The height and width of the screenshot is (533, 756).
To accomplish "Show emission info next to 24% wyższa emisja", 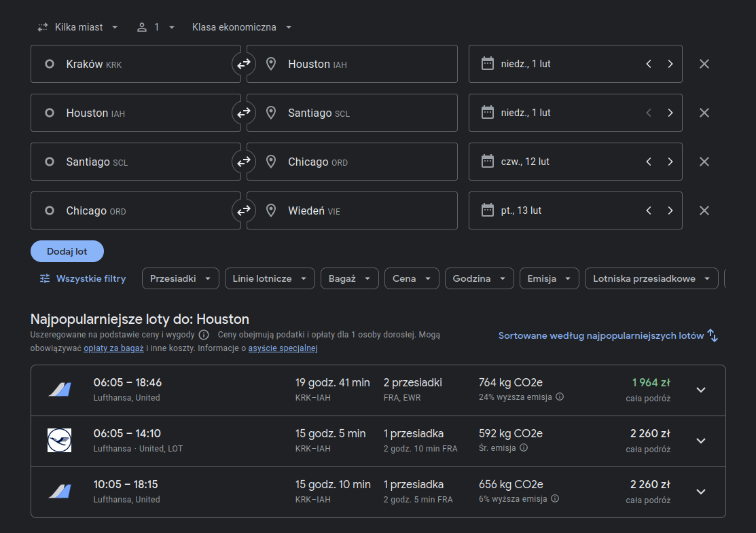I will pyautogui.click(x=560, y=397).
